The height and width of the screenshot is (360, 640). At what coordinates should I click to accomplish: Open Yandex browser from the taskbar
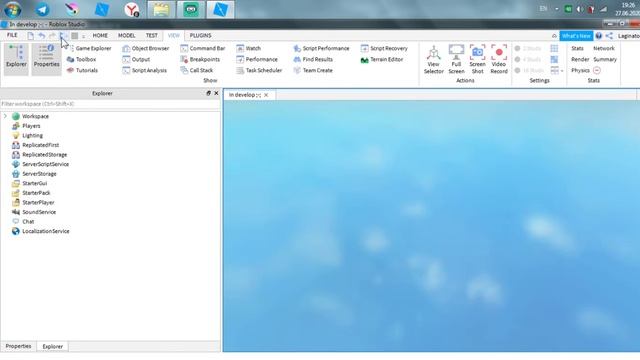pos(131,9)
